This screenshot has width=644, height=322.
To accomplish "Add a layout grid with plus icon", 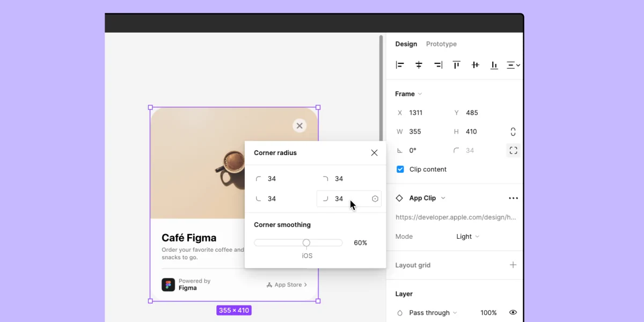I will click(513, 265).
